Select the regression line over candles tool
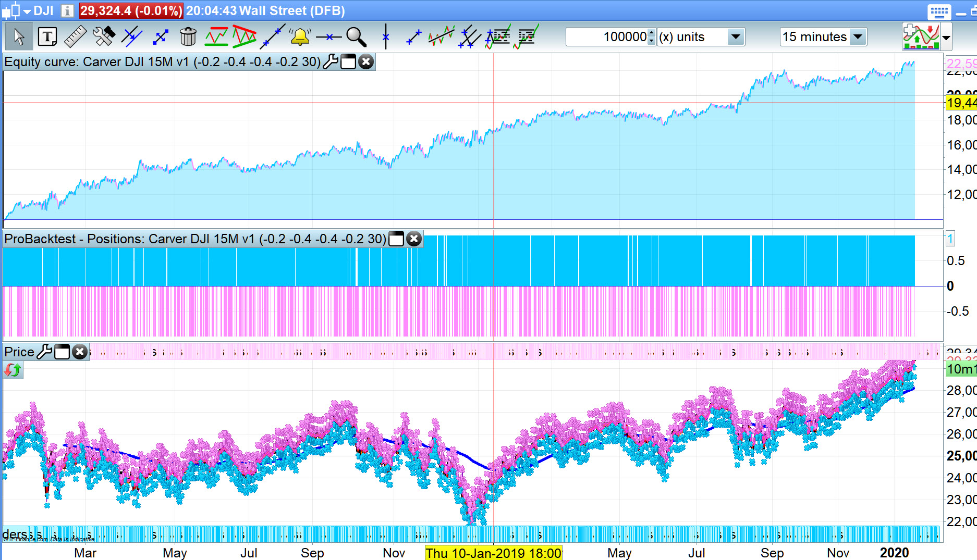Image resolution: width=977 pixels, height=560 pixels. pos(442,36)
